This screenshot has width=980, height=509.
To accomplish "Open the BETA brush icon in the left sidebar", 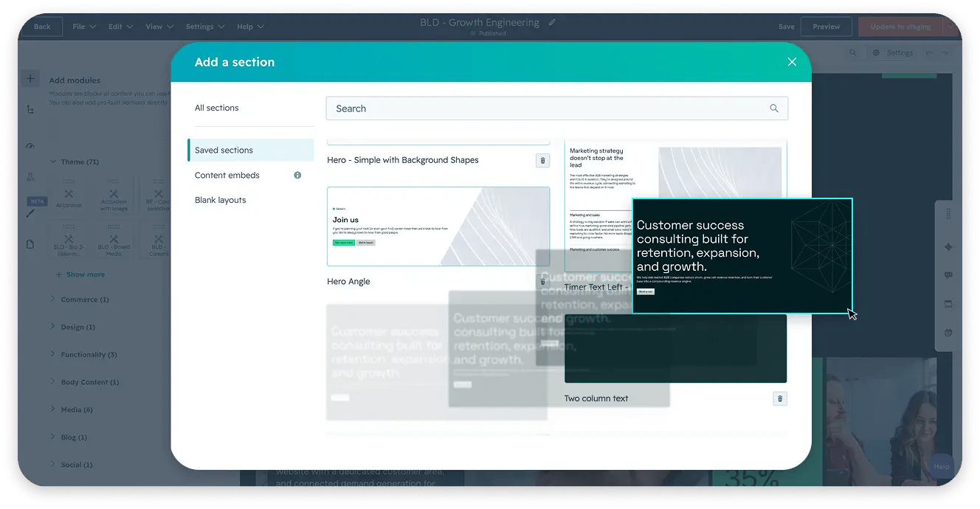I will pyautogui.click(x=30, y=213).
